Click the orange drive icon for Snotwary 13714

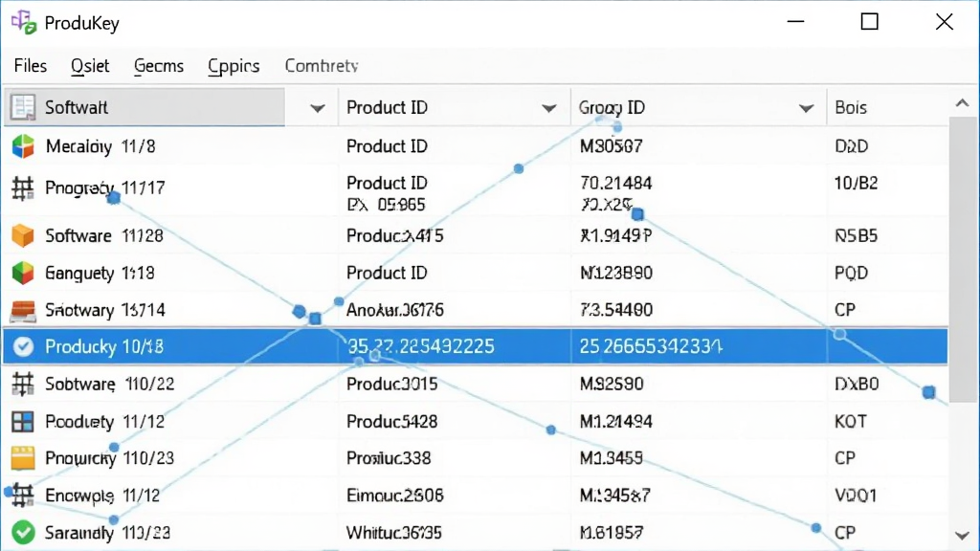[23, 311]
